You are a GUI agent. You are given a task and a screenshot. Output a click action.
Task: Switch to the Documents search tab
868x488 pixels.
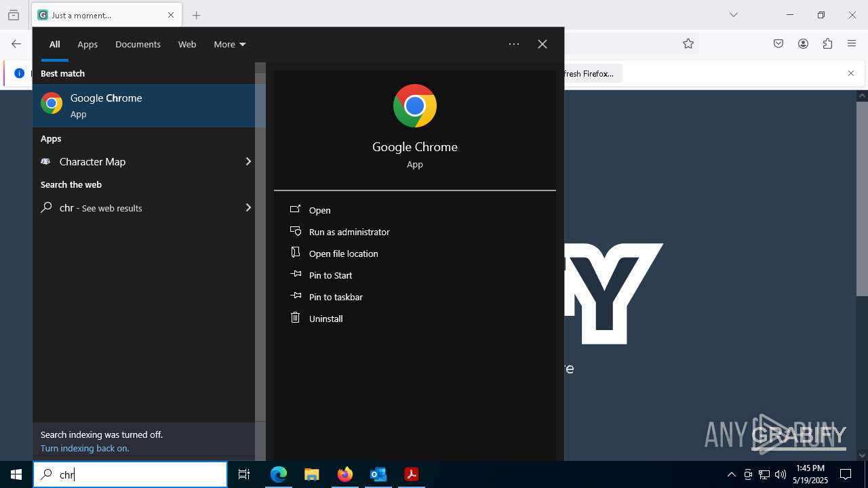click(x=138, y=44)
